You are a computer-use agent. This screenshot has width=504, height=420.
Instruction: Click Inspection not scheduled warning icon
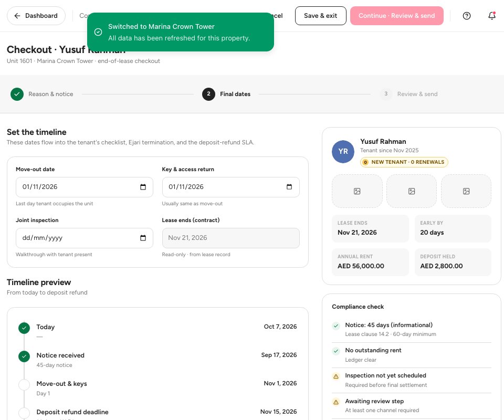(336, 376)
